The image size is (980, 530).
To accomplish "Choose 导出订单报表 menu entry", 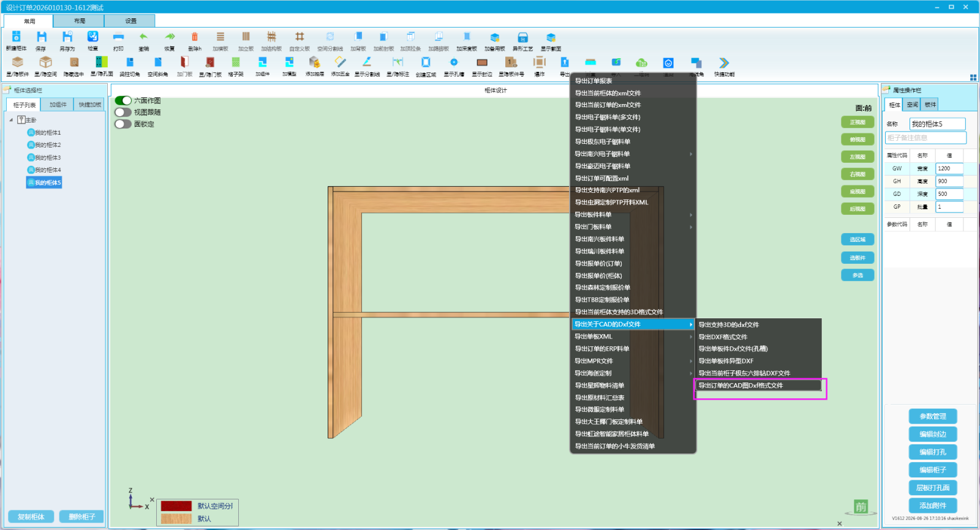I will pos(633,81).
